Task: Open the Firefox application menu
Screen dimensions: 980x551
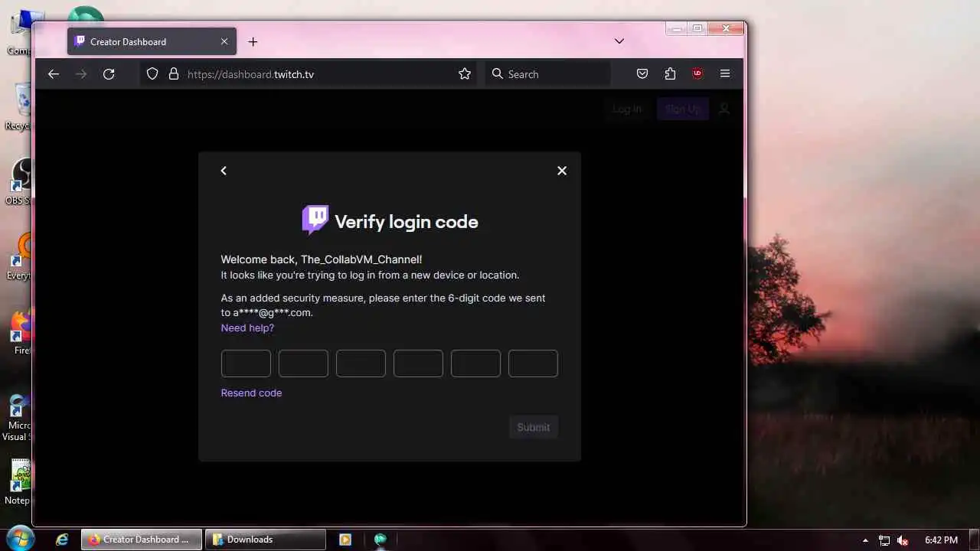Action: point(725,74)
